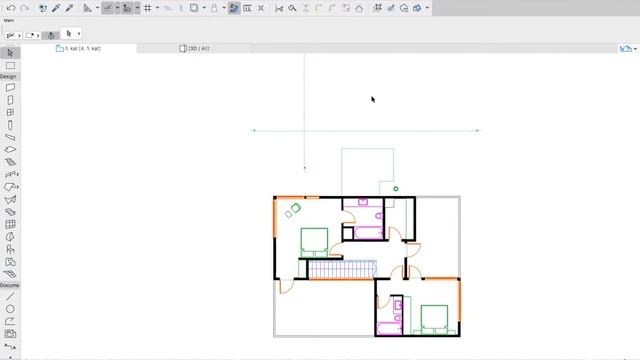Open the Measure tool dropdown arrow
Image resolution: width=640 pixels, height=360 pixels.
tap(97, 8)
